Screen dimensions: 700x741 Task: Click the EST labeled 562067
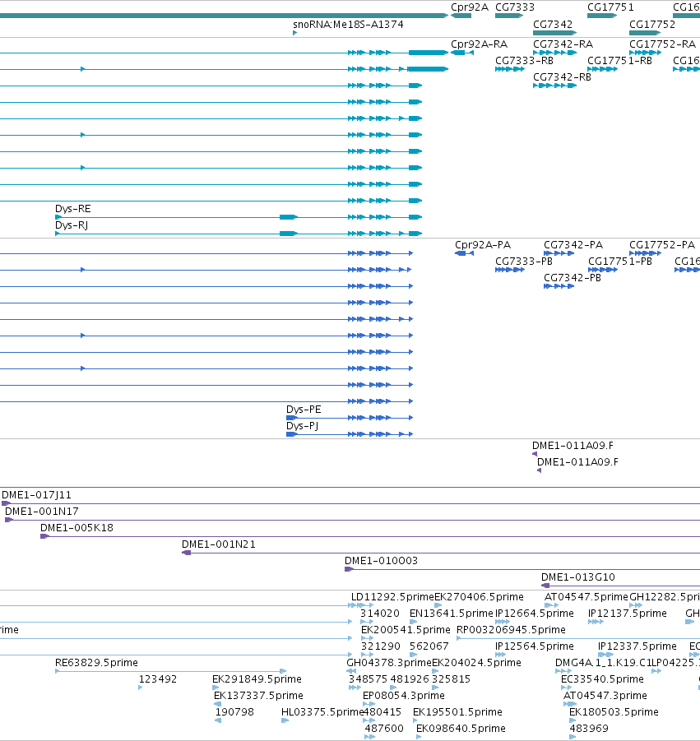click(429, 646)
